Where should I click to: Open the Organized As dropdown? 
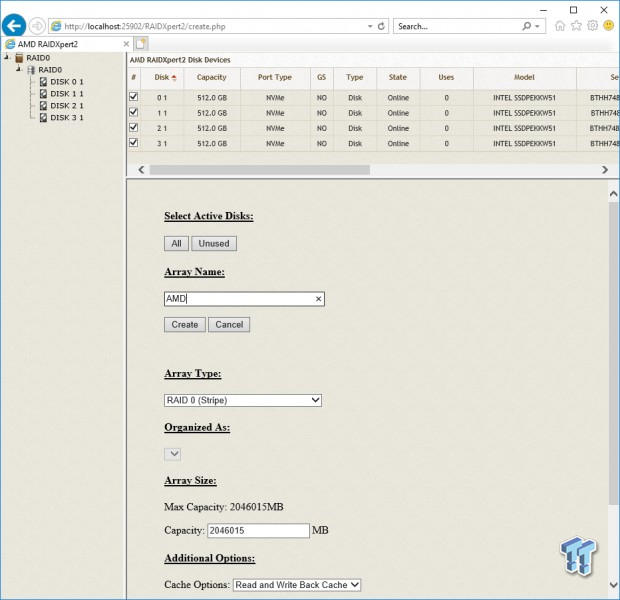[172, 454]
